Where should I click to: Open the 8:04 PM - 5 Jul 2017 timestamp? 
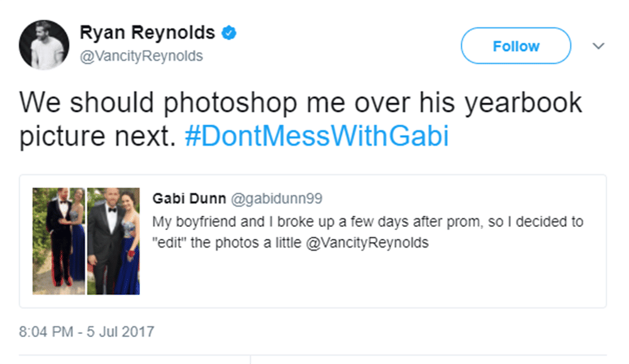[87, 331]
